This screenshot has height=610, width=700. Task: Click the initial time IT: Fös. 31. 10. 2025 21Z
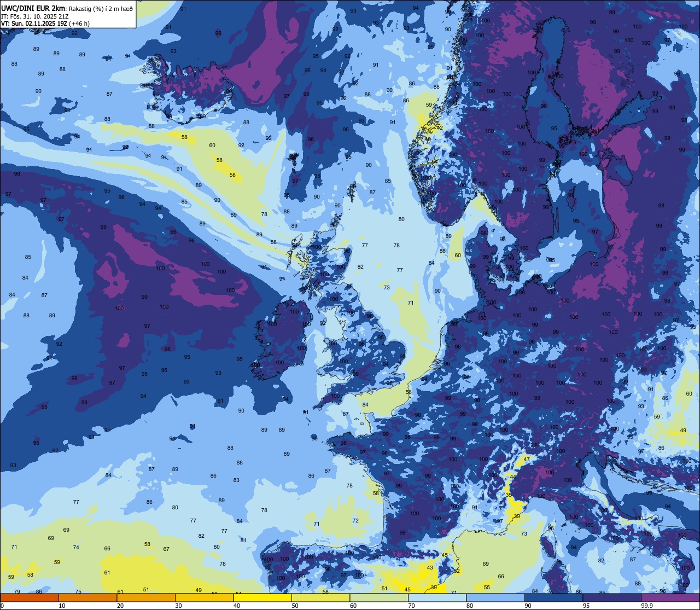point(34,16)
